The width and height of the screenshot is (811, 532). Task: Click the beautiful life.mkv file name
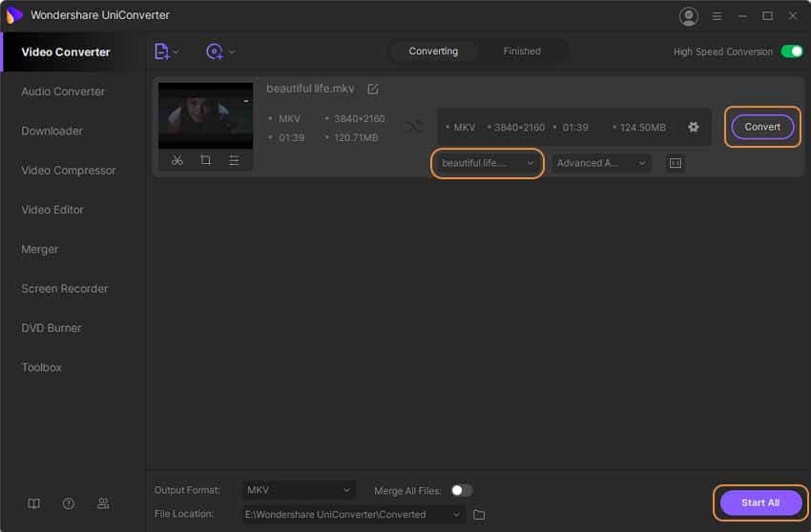[310, 89]
